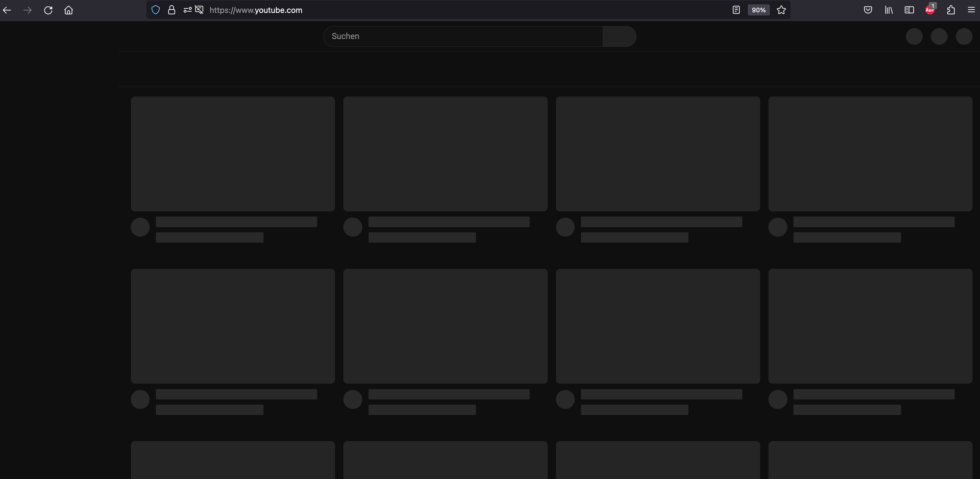Image resolution: width=980 pixels, height=479 pixels.
Task: Show site security info via padlock
Action: tap(171, 10)
